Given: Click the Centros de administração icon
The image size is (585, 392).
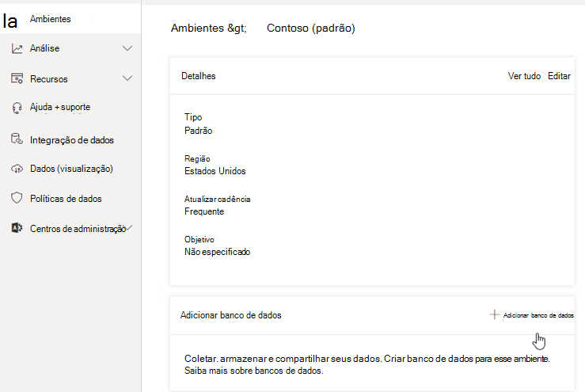Looking at the screenshot, I should (x=17, y=228).
